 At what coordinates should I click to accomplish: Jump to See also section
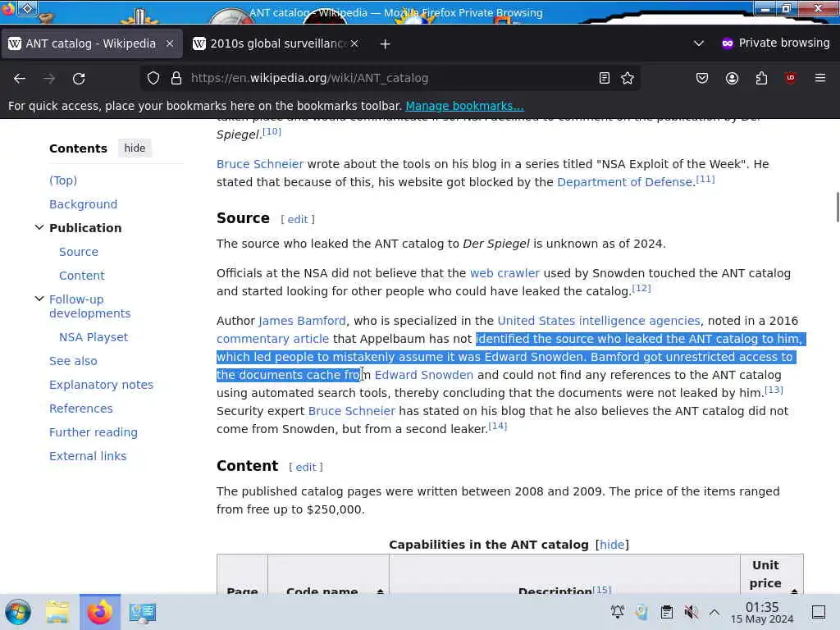[73, 361]
